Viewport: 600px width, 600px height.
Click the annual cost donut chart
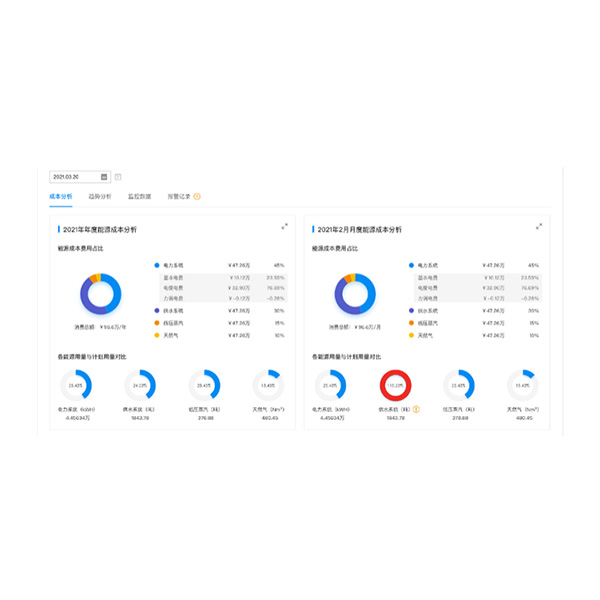point(100,292)
